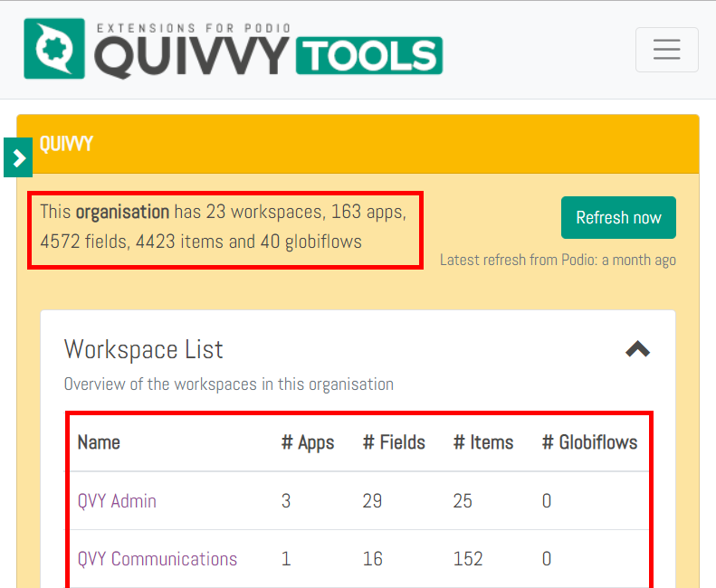
Task: Click the Workspace List heading
Action: [x=143, y=350]
